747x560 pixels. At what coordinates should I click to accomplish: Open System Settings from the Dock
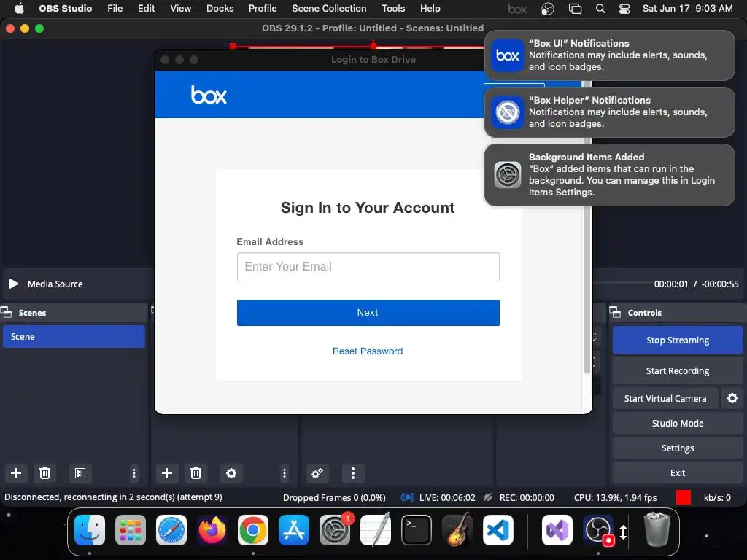click(x=335, y=530)
